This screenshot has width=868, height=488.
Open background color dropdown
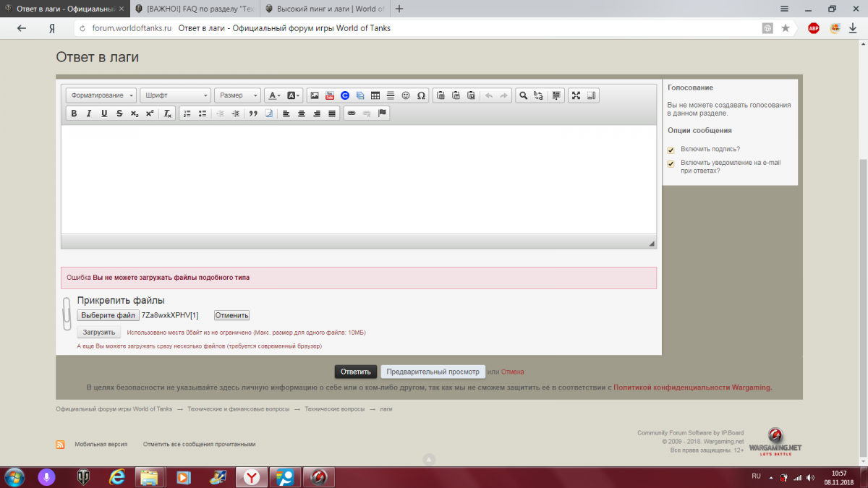(x=294, y=95)
